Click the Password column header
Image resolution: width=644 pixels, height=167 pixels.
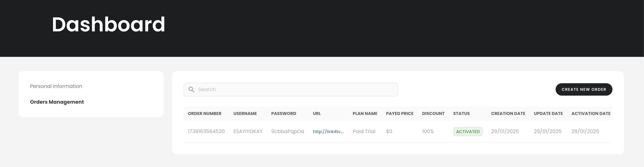click(283, 114)
